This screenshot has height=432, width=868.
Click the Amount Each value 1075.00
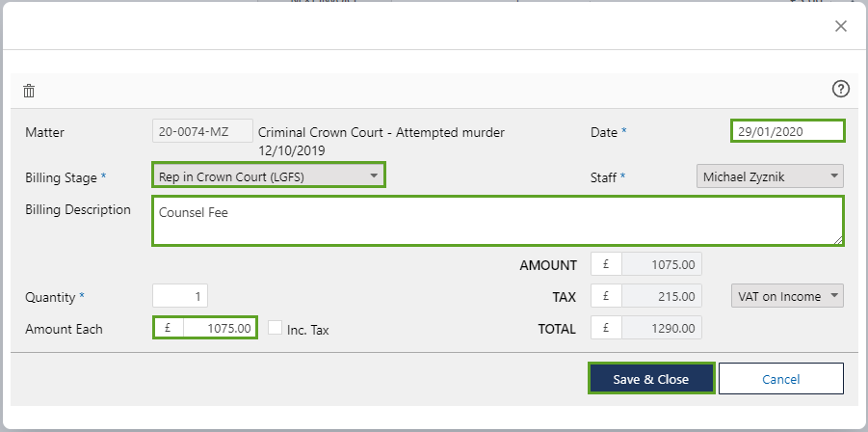[219, 329]
